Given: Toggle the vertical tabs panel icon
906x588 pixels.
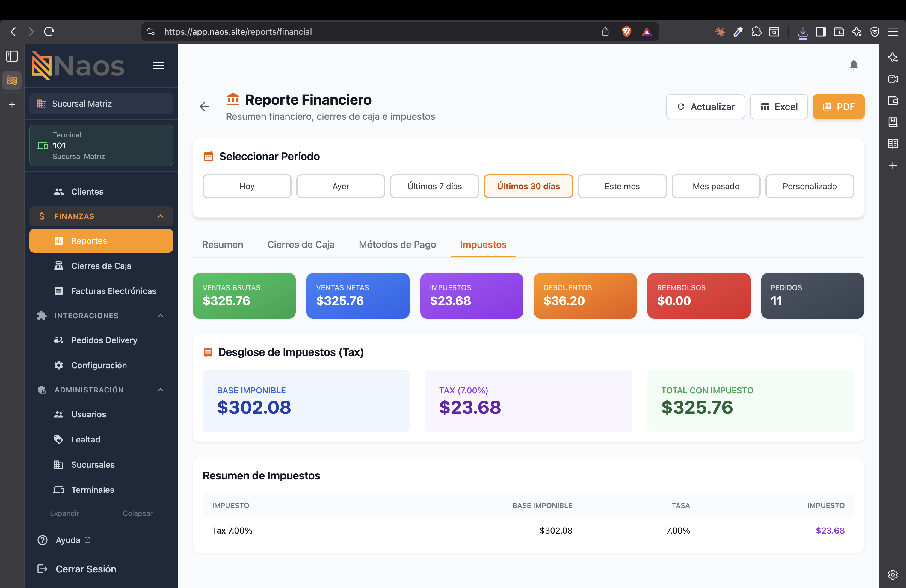Looking at the screenshot, I should coord(12,56).
